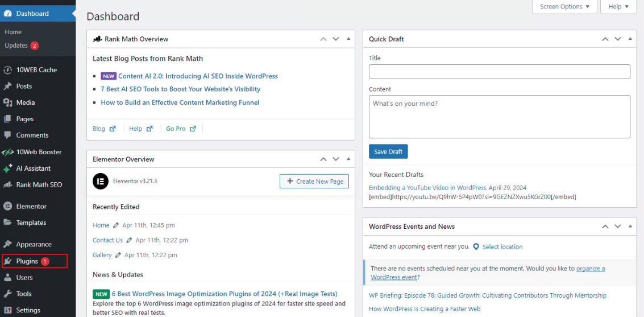Click the Plugins plug icon
The image size is (644, 317).
click(7, 261)
